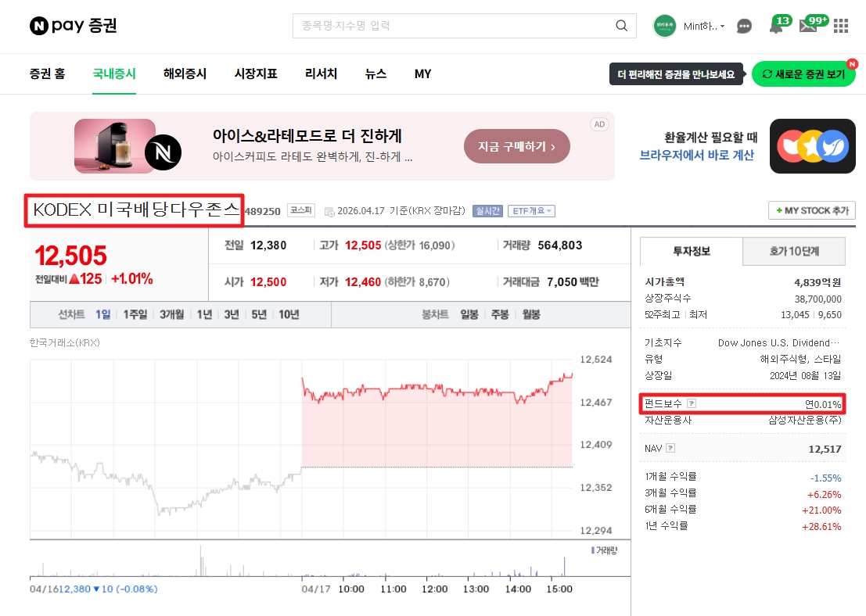Click the MY STOCK 추가 button
Image resolution: width=866 pixels, height=616 pixels.
coord(811,210)
